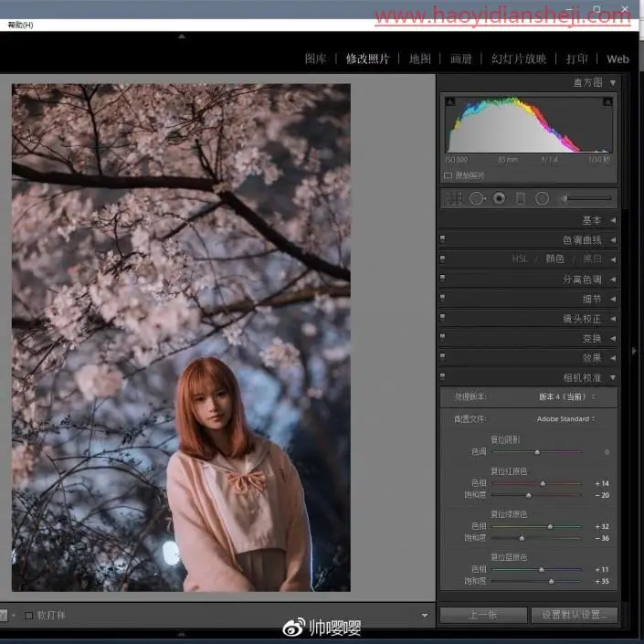The height and width of the screenshot is (644, 644).
Task: Toggle shadow clipping indicator in histogram
Action: [450, 101]
